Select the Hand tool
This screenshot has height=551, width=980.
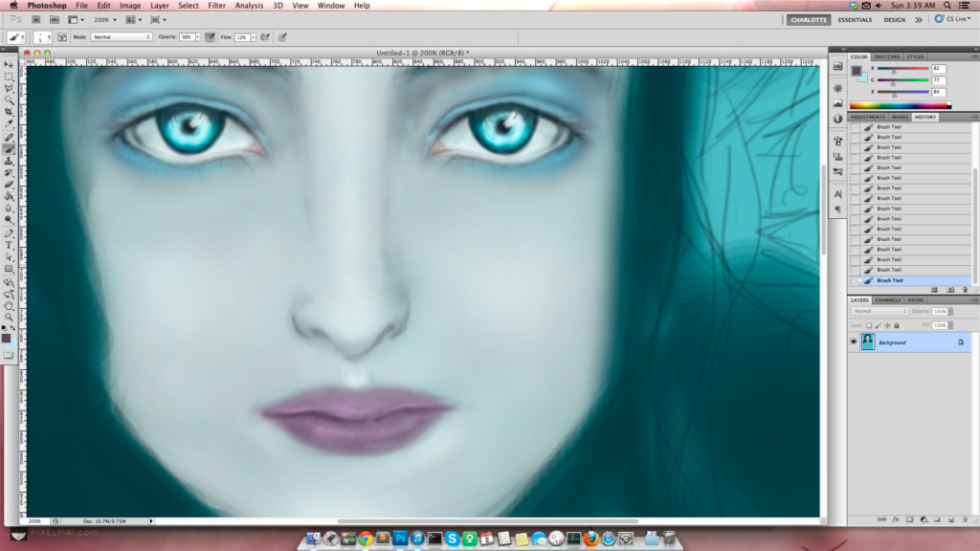click(9, 306)
